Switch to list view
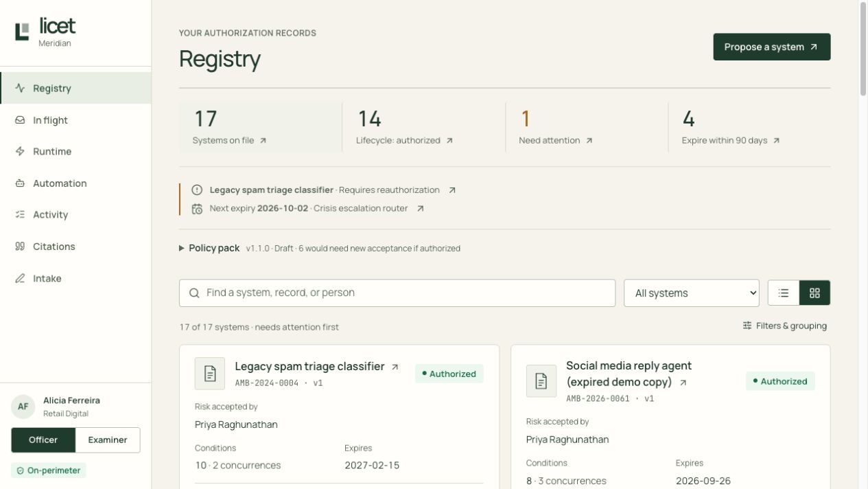 (784, 293)
